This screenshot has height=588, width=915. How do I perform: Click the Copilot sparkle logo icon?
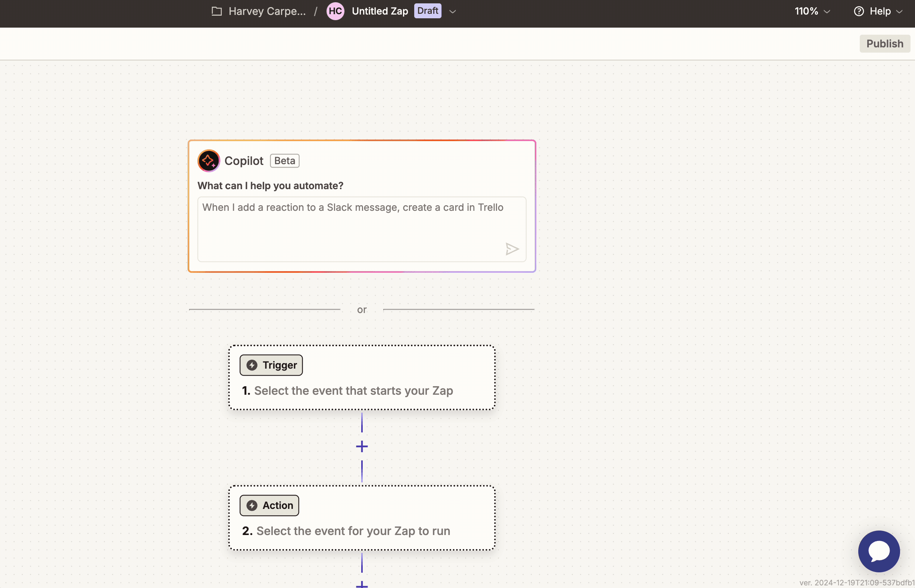(209, 161)
